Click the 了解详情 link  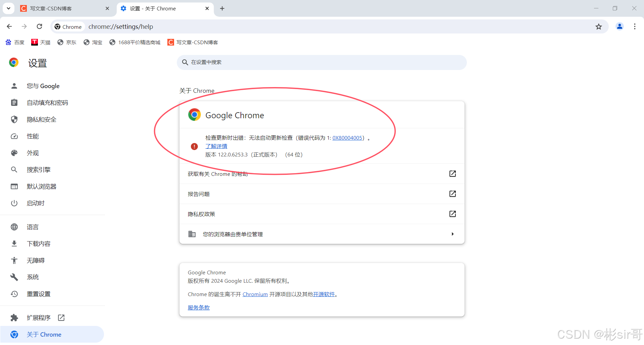pyautogui.click(x=216, y=146)
